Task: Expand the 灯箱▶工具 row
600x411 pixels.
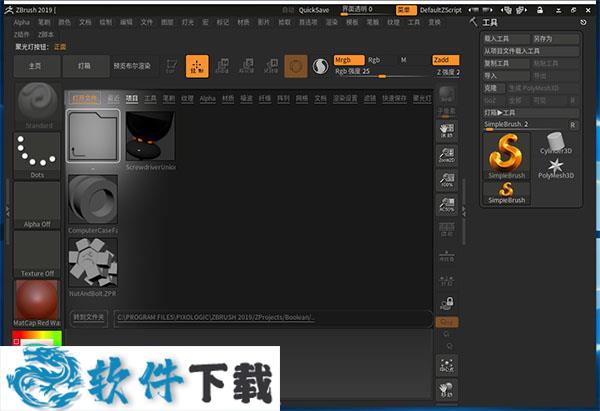Action: pyautogui.click(x=531, y=113)
